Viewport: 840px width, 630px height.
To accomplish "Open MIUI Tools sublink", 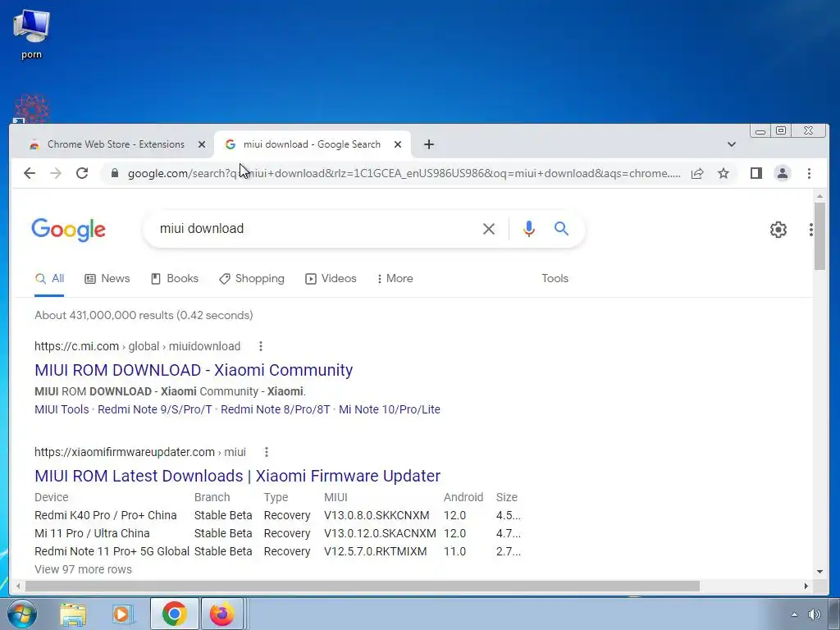I will pyautogui.click(x=62, y=409).
